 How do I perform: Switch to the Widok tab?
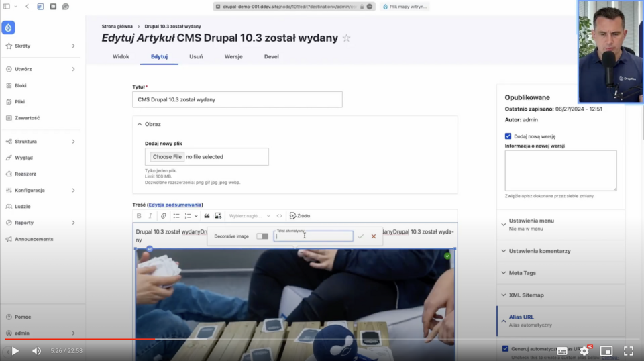121,56
